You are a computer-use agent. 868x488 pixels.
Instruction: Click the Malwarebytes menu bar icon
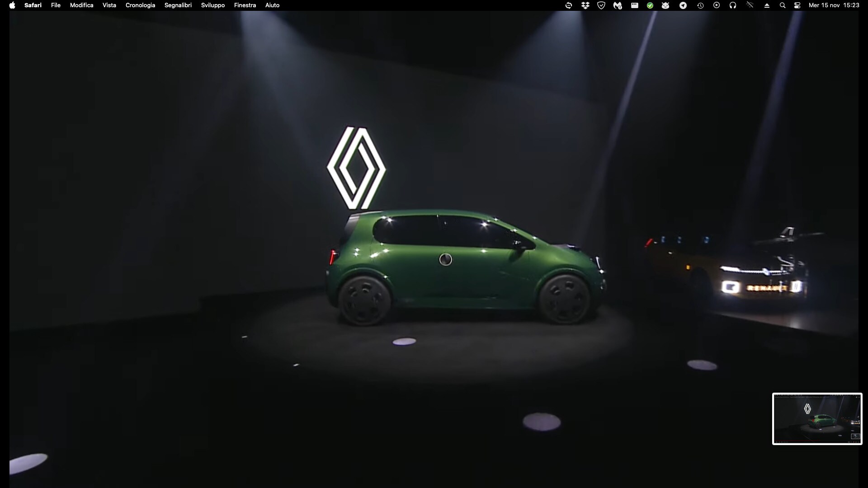[x=618, y=5]
